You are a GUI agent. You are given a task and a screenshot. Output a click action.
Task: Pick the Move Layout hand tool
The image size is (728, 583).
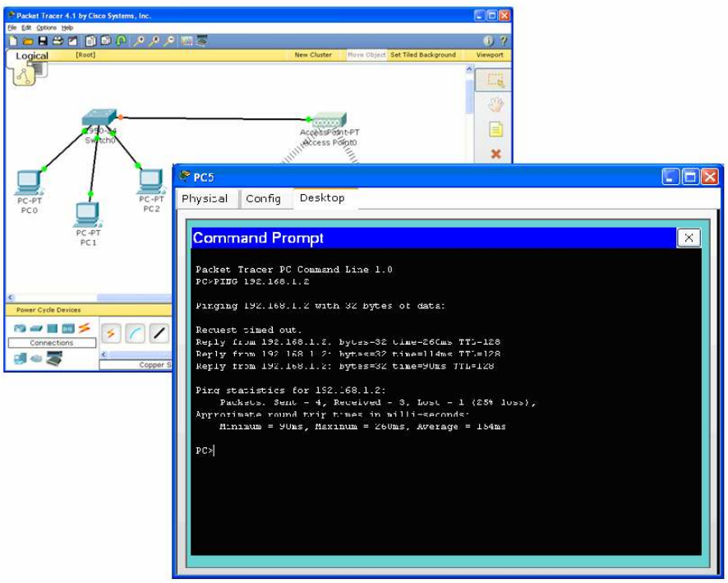click(495, 104)
